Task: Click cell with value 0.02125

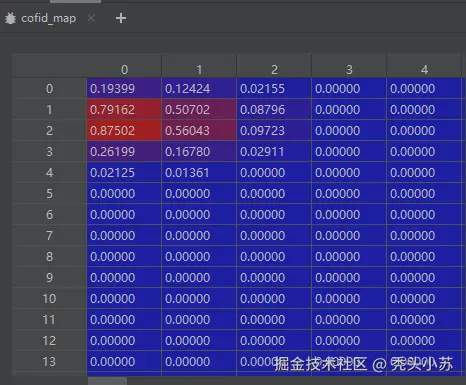Action: [124, 173]
